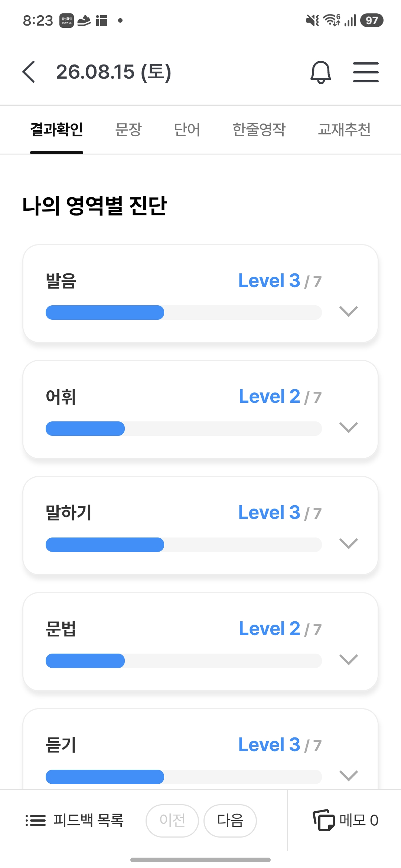Expand the 문법 section chevron
This screenshot has height=868, width=401.
pos(349,660)
